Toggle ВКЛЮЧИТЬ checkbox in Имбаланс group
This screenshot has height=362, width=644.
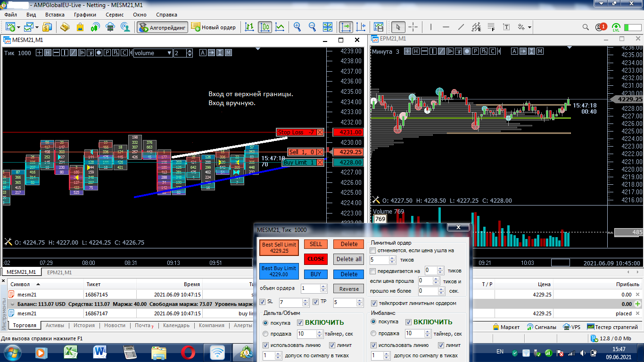pyautogui.click(x=408, y=322)
